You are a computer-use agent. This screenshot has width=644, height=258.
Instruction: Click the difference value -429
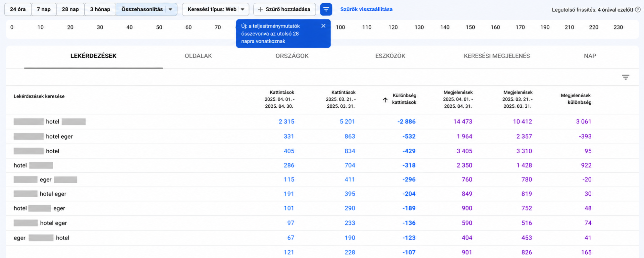click(409, 151)
